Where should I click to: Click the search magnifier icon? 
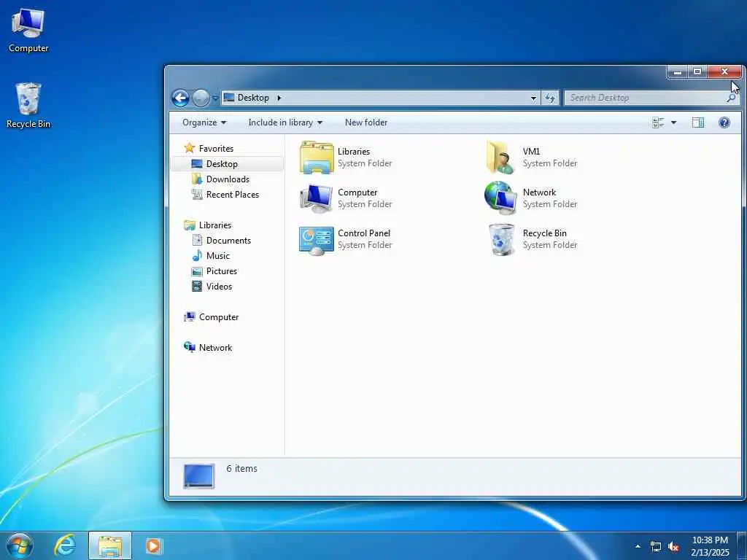[x=731, y=98]
